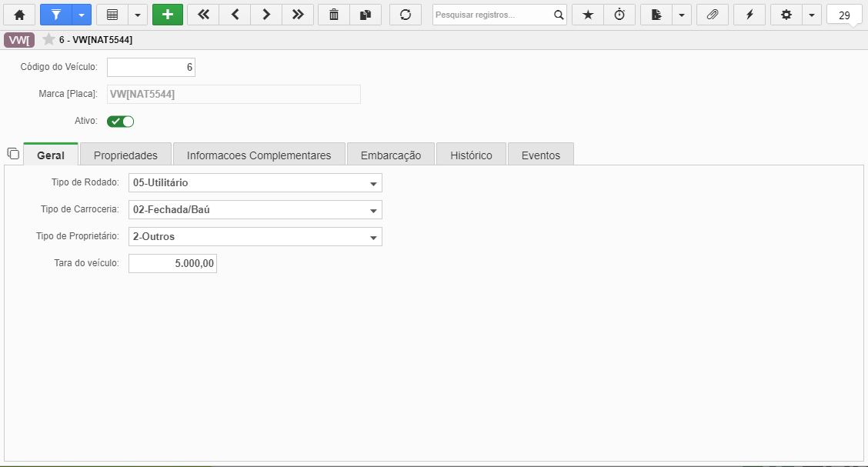868x467 pixels.
Task: Expand the filter options arrow
Action: (82, 15)
